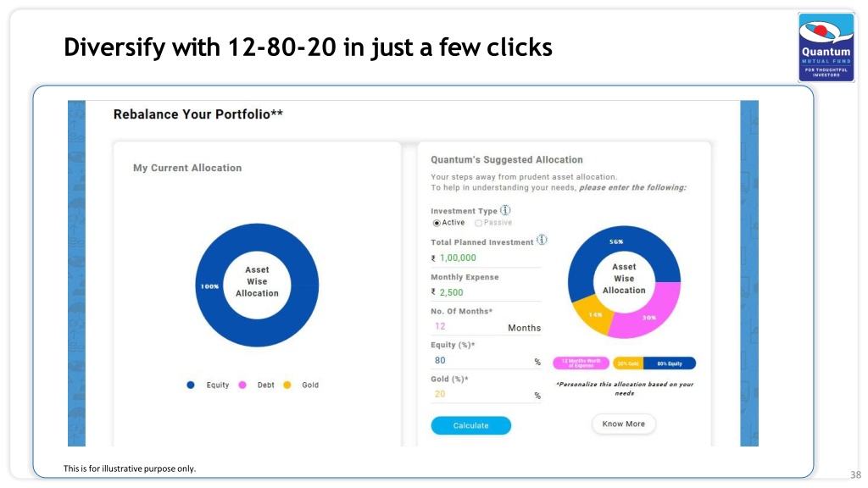The height and width of the screenshot is (488, 868).
Task: Click the Monthly Expense field showing 2,500
Action: pos(486,292)
